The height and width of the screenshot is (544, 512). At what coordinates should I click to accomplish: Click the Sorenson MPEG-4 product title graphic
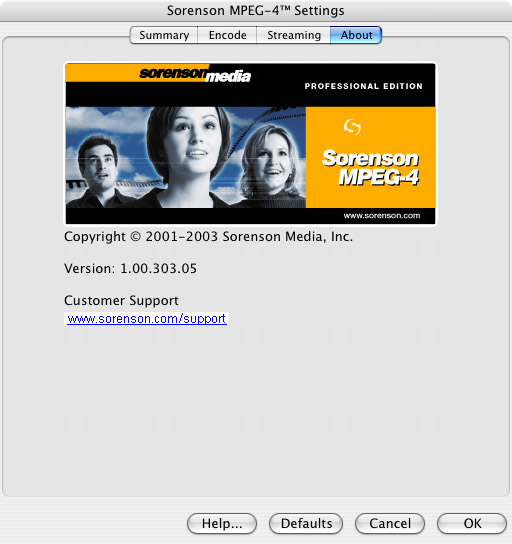point(370,168)
